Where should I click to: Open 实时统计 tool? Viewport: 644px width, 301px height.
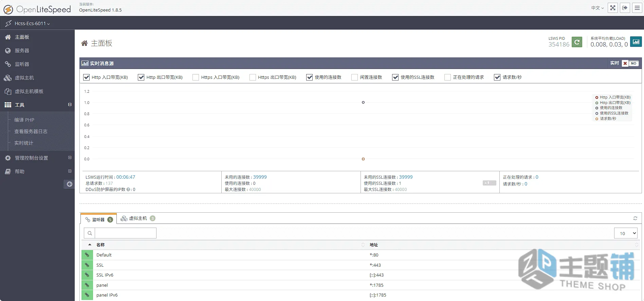tap(23, 143)
